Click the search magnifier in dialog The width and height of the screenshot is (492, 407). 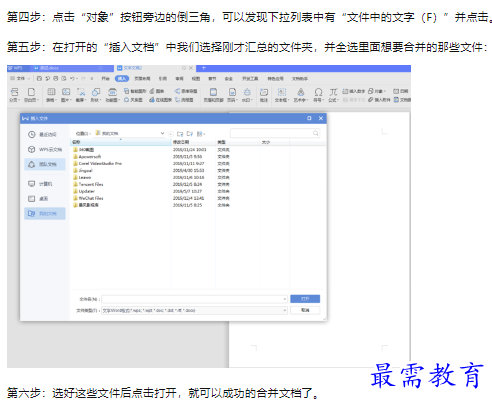click(315, 133)
